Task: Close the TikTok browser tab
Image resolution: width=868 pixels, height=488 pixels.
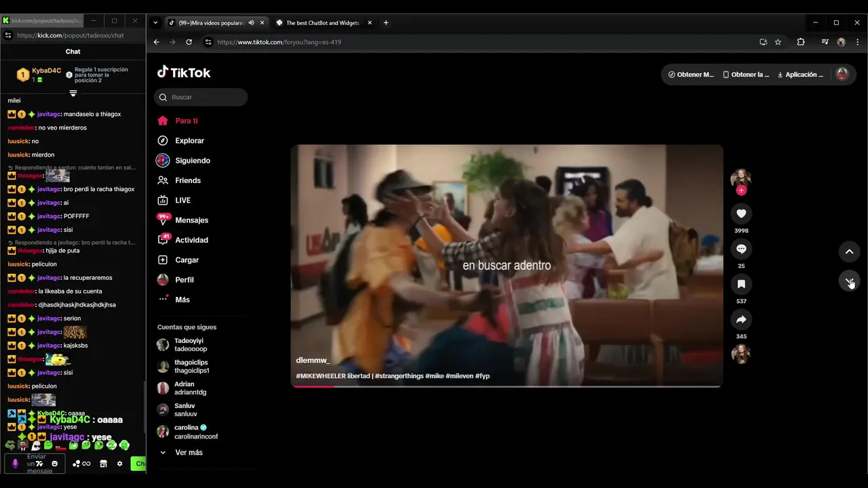Action: 262,22
